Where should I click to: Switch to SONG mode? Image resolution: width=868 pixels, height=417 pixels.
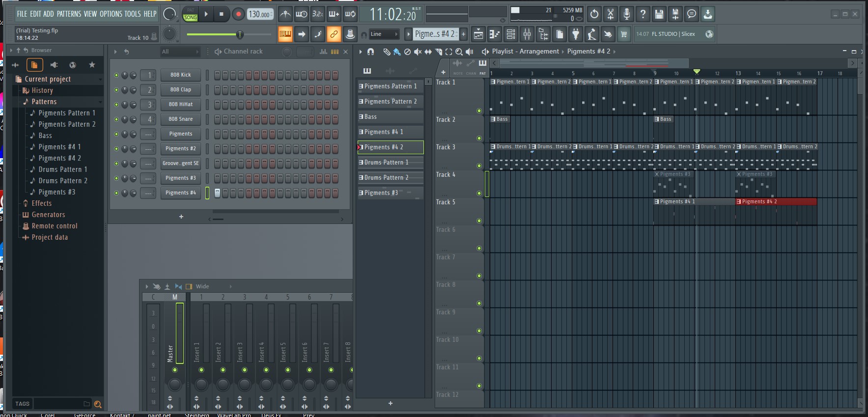(x=190, y=18)
